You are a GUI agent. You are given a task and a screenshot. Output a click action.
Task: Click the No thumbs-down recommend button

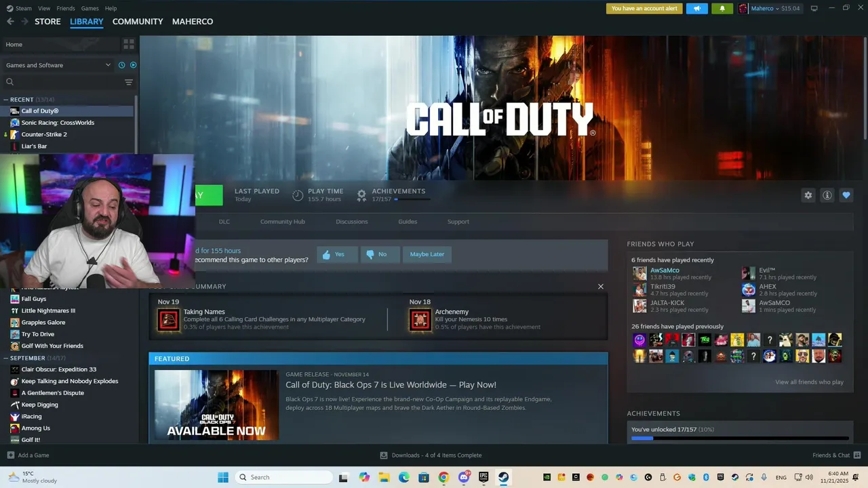click(380, 254)
